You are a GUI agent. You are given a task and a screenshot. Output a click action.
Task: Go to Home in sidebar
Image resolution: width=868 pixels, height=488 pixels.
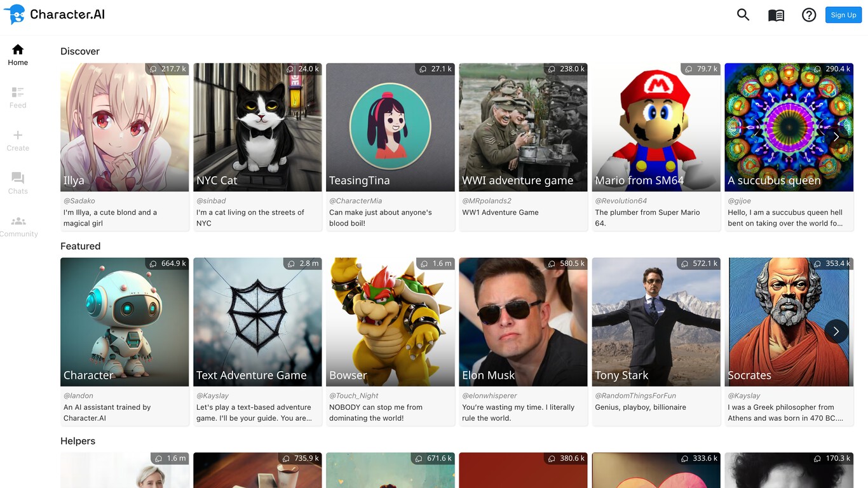point(18,55)
